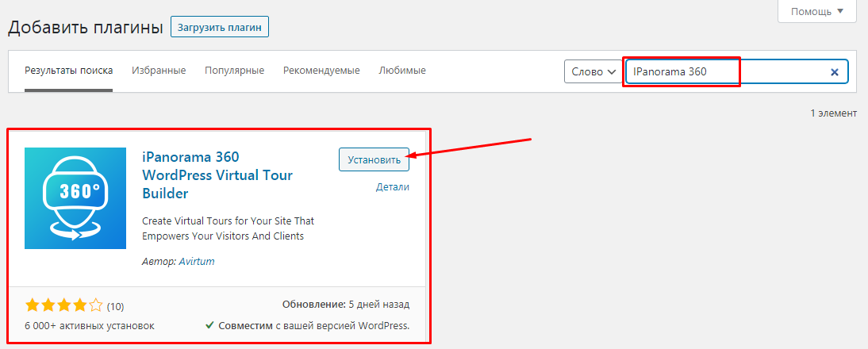Click the iPanorama 360 plugin logo thumbnail

tap(75, 198)
